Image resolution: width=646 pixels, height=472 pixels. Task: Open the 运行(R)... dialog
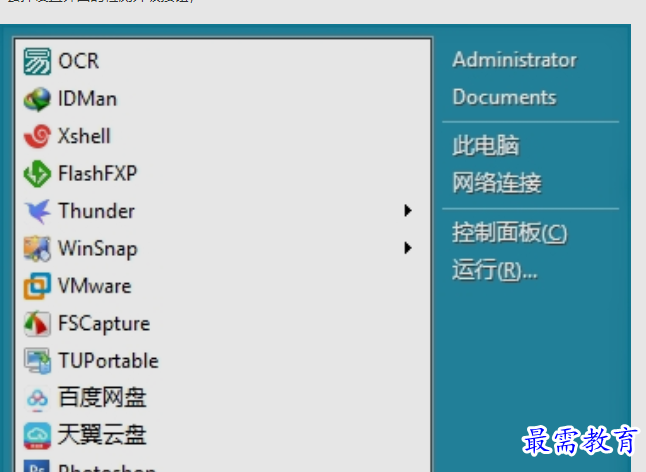click(495, 270)
